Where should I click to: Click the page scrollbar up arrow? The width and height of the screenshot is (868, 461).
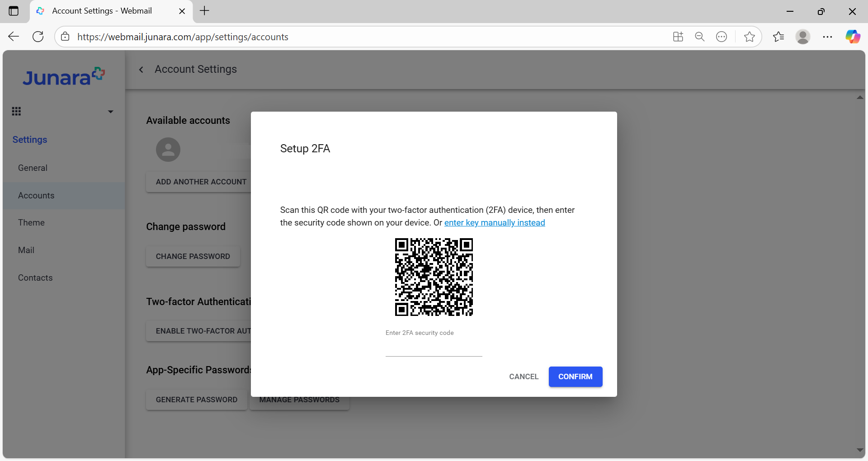pos(860,97)
